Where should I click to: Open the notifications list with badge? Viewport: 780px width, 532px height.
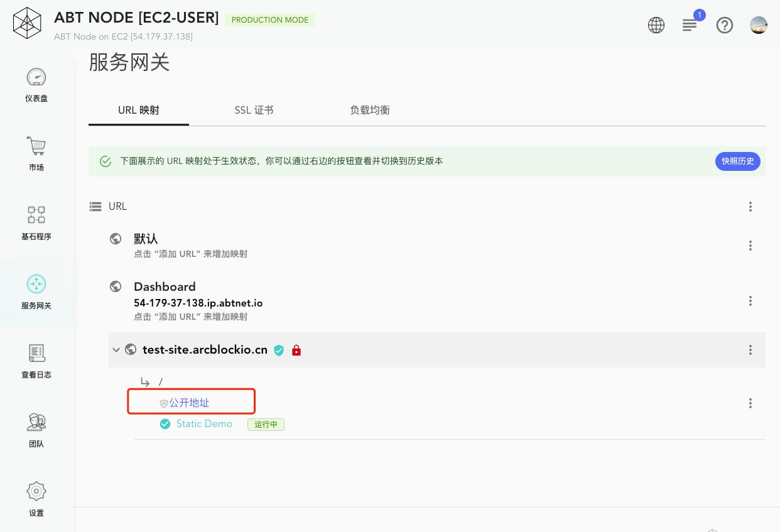(690, 25)
